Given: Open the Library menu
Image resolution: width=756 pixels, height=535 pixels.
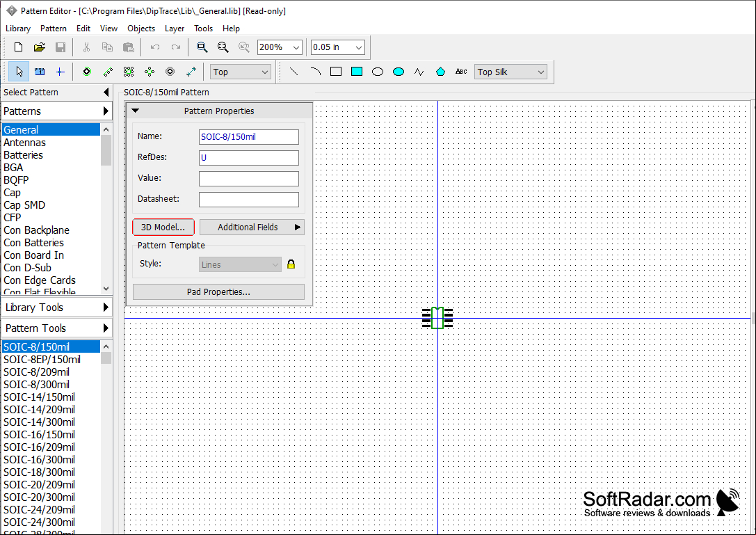Looking at the screenshot, I should click(x=18, y=29).
